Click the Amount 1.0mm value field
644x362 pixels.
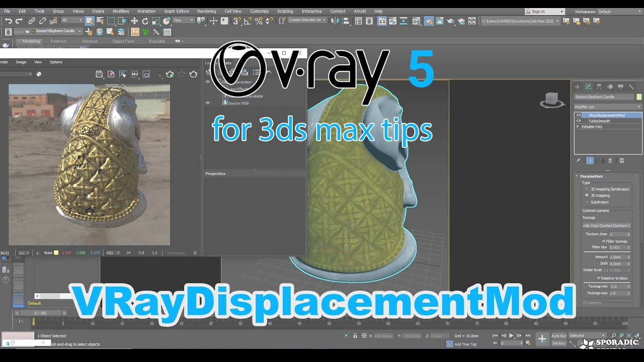pyautogui.click(x=617, y=257)
